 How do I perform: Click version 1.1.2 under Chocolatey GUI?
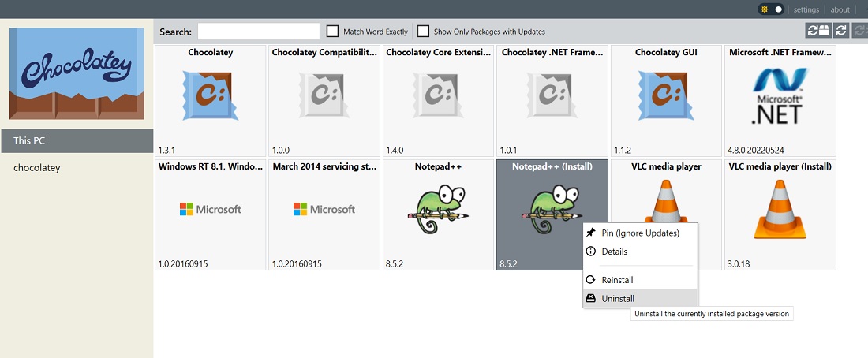[x=623, y=150]
